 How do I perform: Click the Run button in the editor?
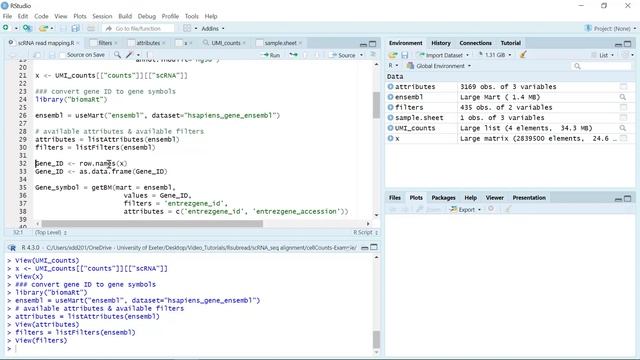point(271,55)
